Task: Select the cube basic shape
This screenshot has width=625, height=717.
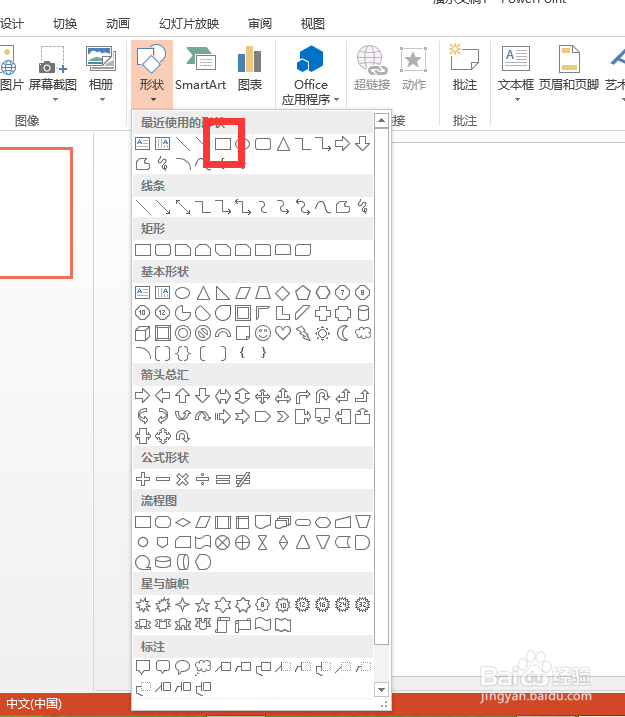Action: [143, 333]
